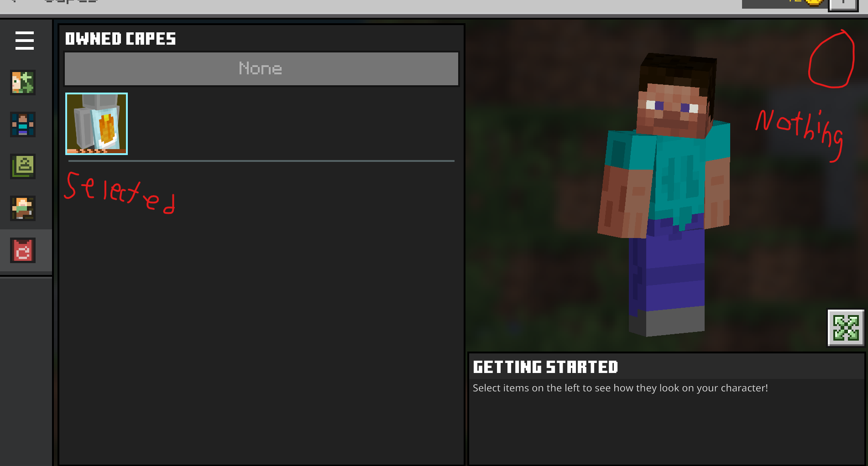Expand the character preview with the green arrows icon
The image size is (868, 466).
point(846,328)
